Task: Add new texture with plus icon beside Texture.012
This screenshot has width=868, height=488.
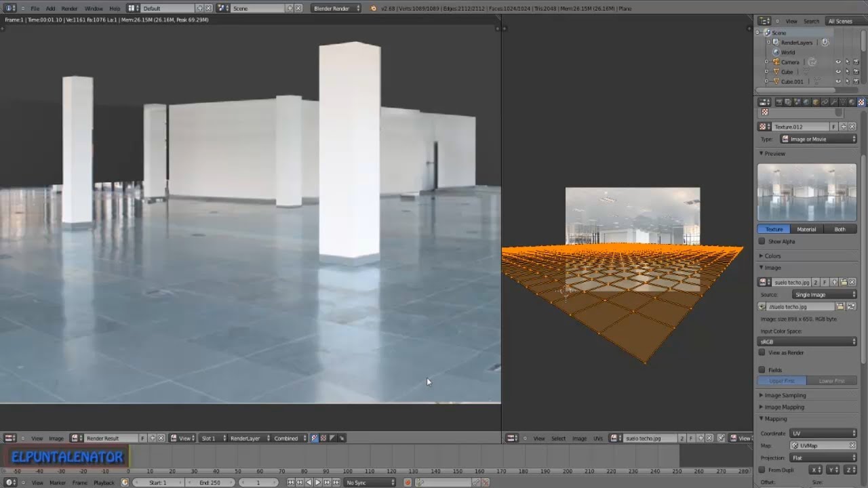Action: point(844,127)
